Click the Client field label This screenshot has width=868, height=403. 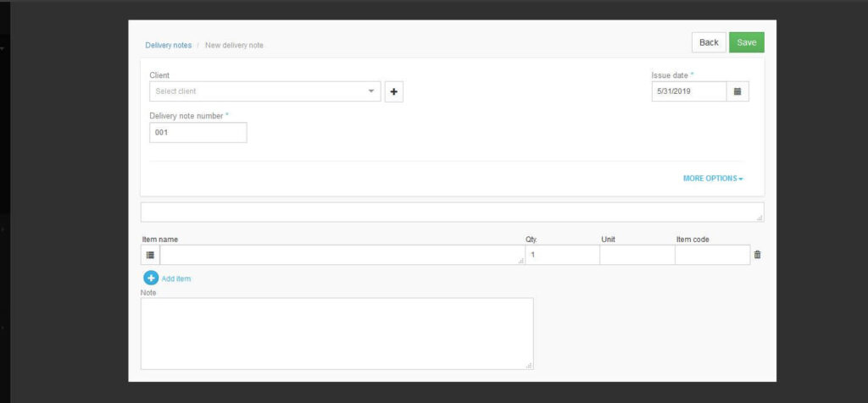pos(159,75)
